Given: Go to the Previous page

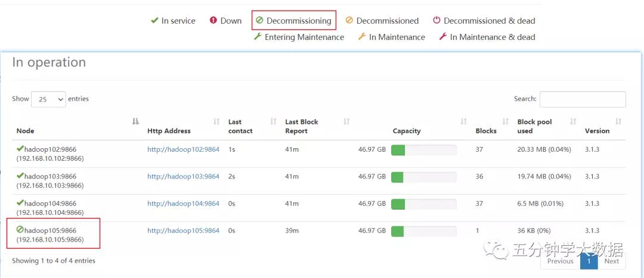Looking at the screenshot, I should click(x=560, y=261).
